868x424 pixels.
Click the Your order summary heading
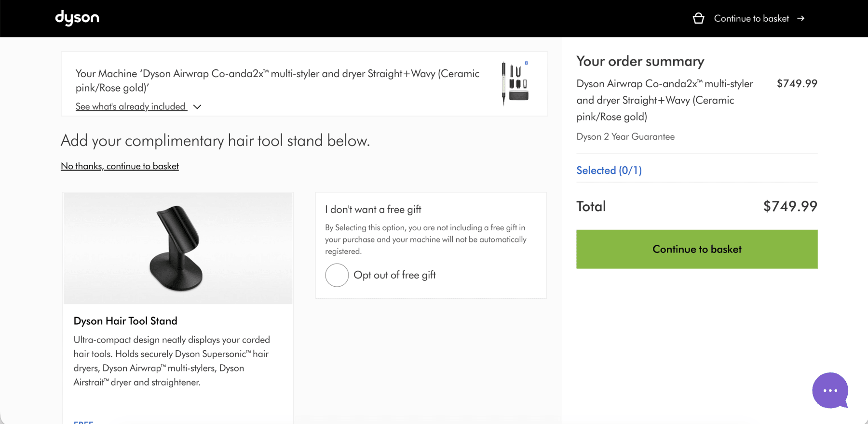(640, 62)
